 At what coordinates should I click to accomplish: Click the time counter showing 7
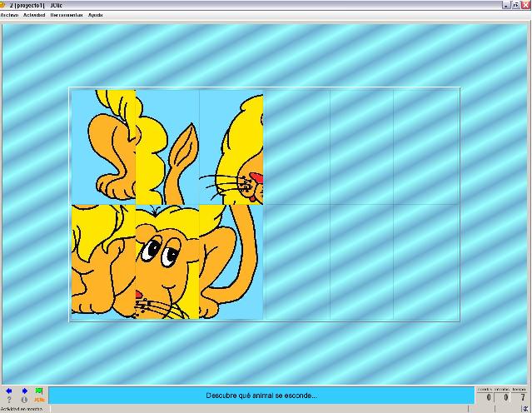[520, 397]
